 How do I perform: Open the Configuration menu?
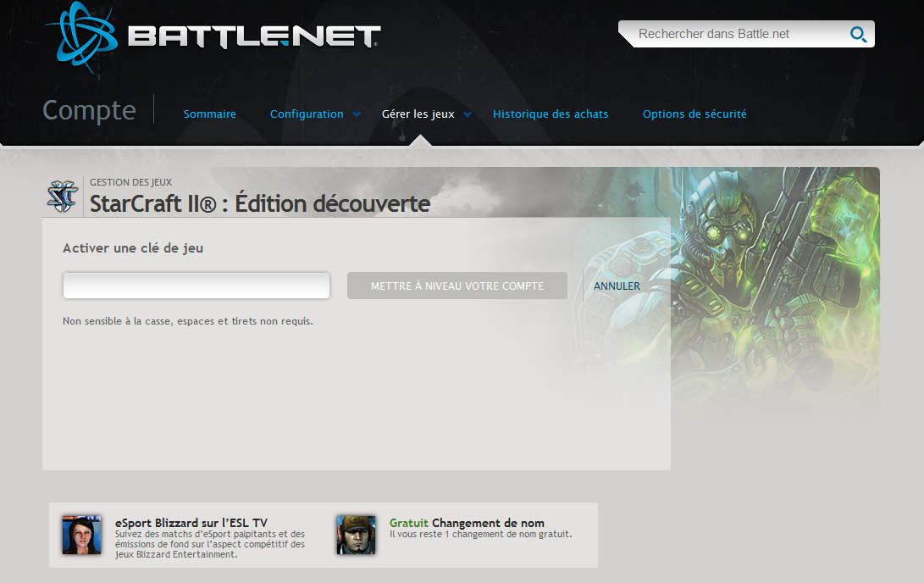coord(307,114)
